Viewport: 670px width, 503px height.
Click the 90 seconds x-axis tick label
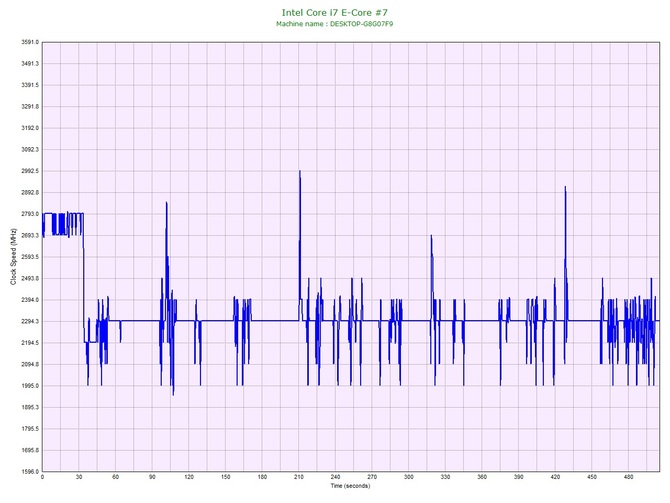pos(152,477)
